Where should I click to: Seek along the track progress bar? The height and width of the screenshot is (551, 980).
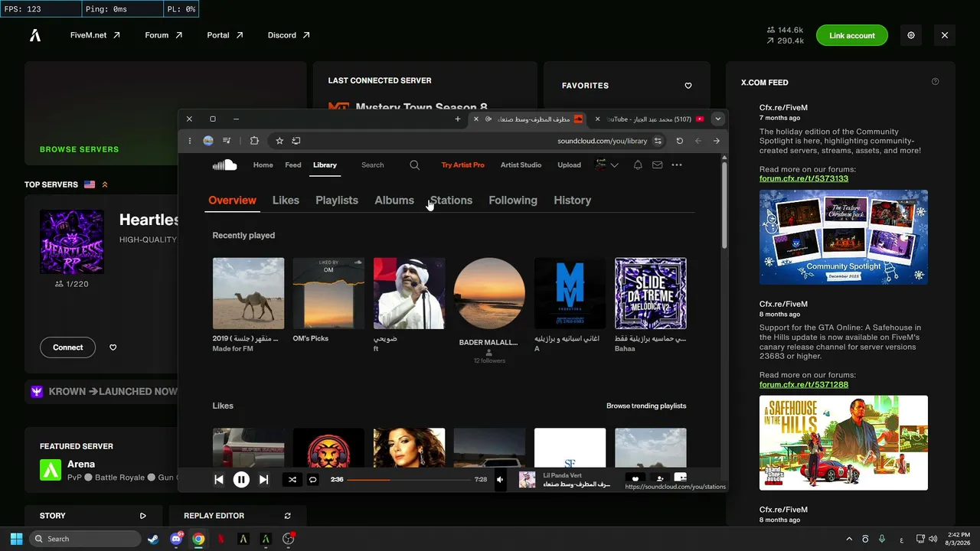click(409, 480)
